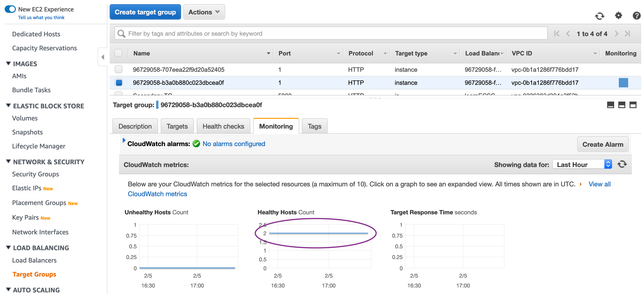This screenshot has width=644, height=294.
Task: Collapse the sidebar with the arrow handle
Action: (102, 57)
